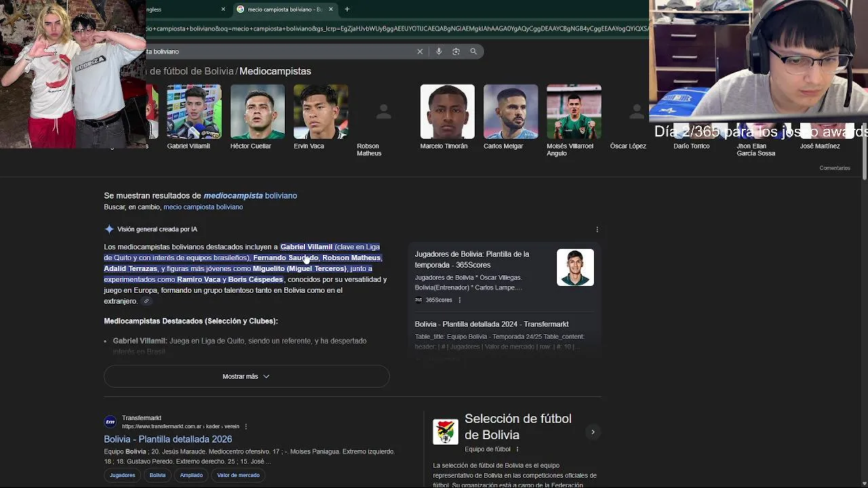Open Robson Matheus placeholder avatar

tap(384, 112)
